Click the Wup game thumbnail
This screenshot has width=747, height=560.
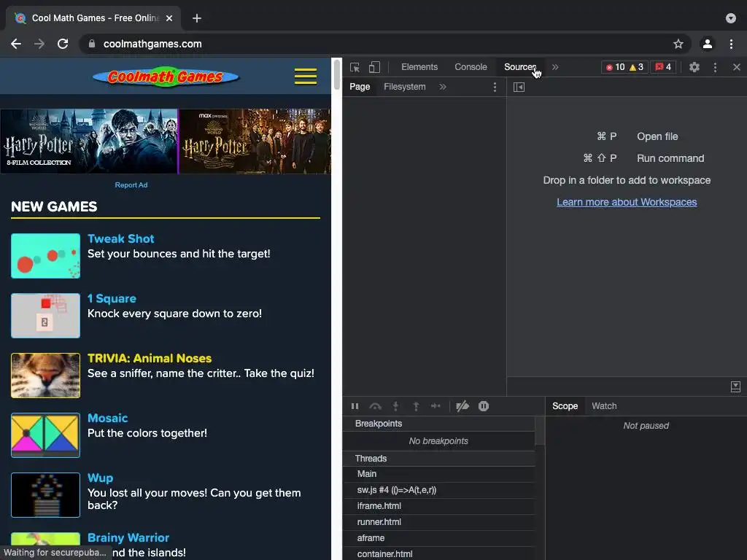(46, 495)
